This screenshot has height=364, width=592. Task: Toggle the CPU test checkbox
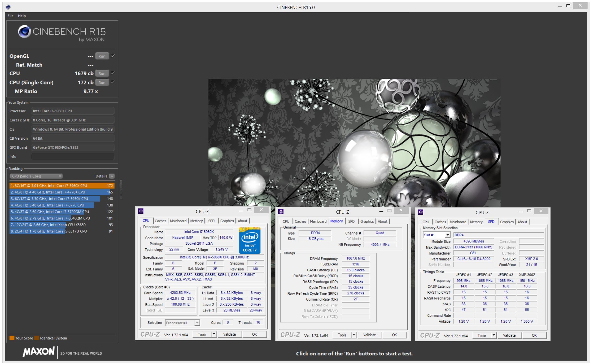tap(113, 73)
